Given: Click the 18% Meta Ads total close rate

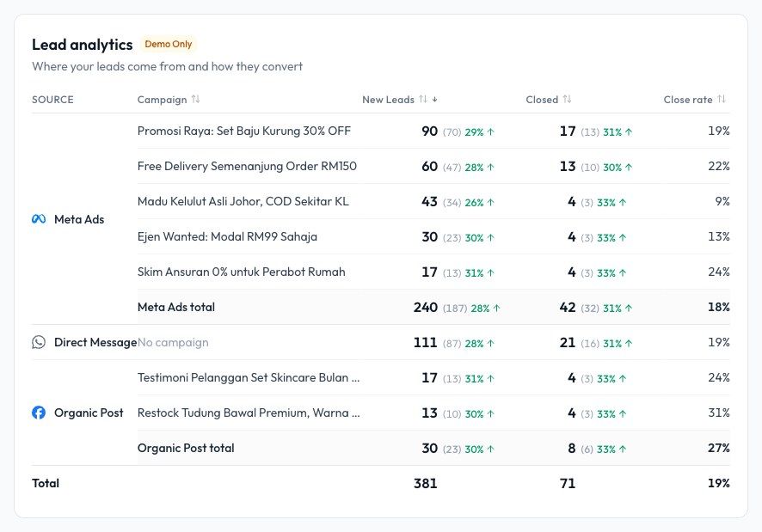Looking at the screenshot, I should pyautogui.click(x=719, y=307).
